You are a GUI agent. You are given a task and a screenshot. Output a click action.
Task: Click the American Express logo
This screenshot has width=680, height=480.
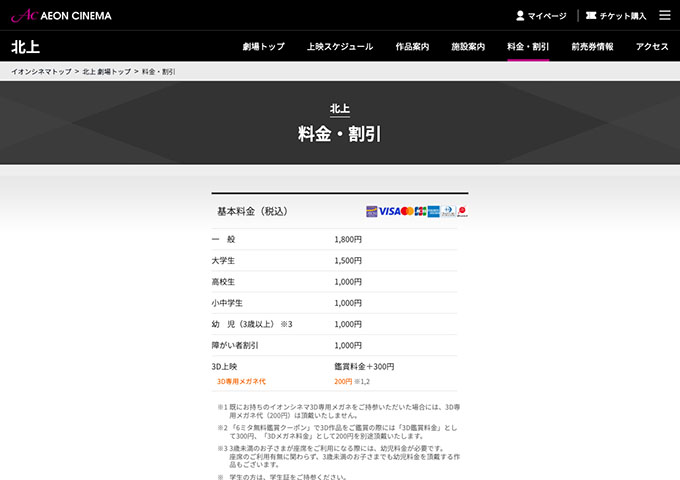tap(434, 211)
